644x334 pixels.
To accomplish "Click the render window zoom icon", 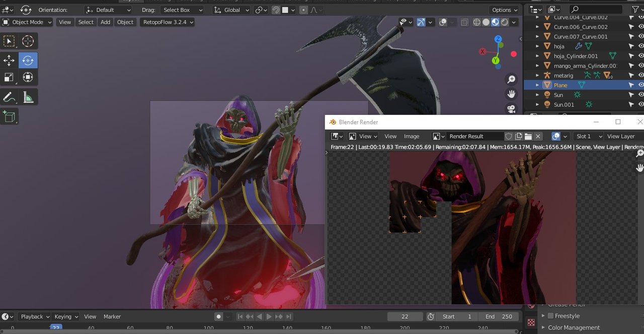I will [639, 153].
